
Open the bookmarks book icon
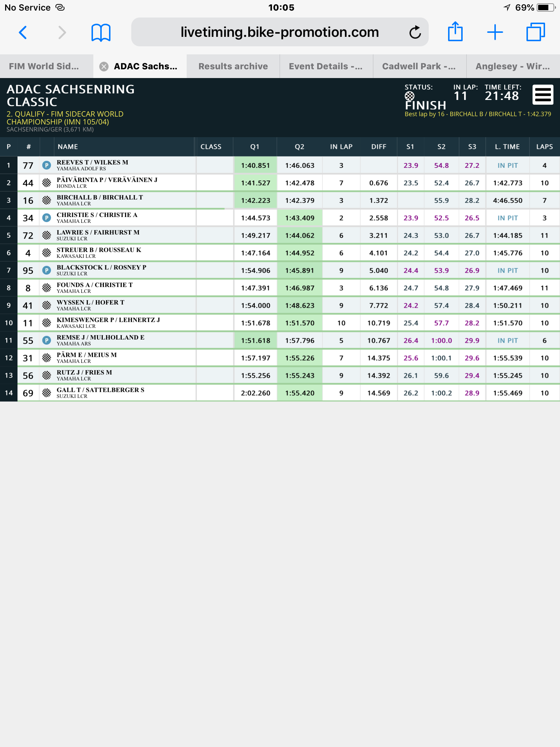pyautogui.click(x=101, y=32)
